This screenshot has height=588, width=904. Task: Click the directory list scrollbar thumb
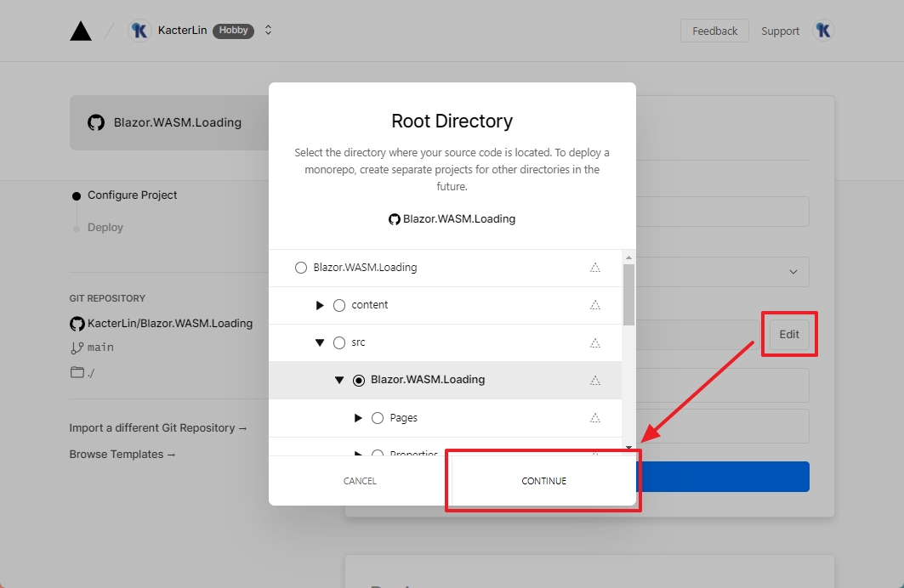click(628, 294)
